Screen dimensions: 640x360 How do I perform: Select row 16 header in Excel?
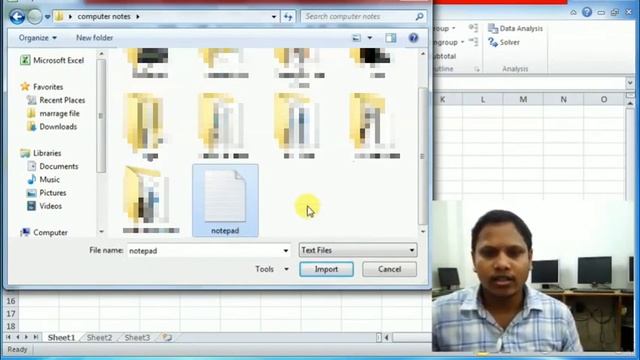click(11, 301)
